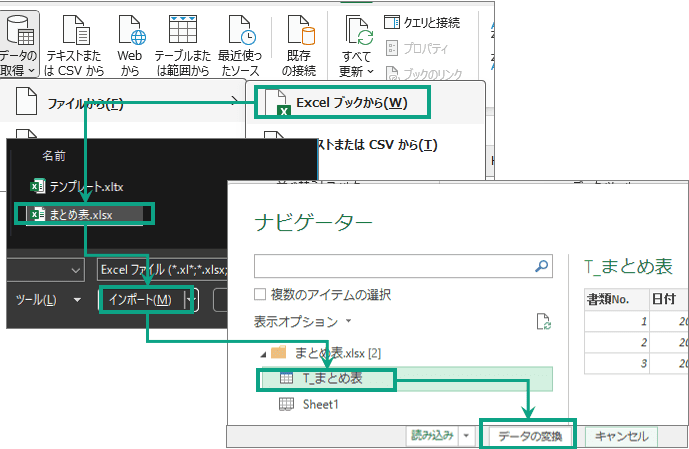Open クエリと接続 pane
This screenshot has width=689, height=449.
click(x=422, y=22)
